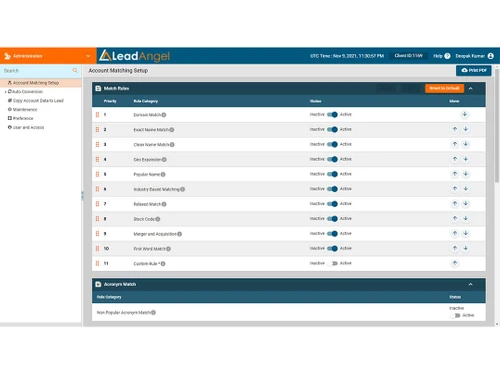Click the Client ID label
This screenshot has width=500, height=375.
[x=409, y=56]
